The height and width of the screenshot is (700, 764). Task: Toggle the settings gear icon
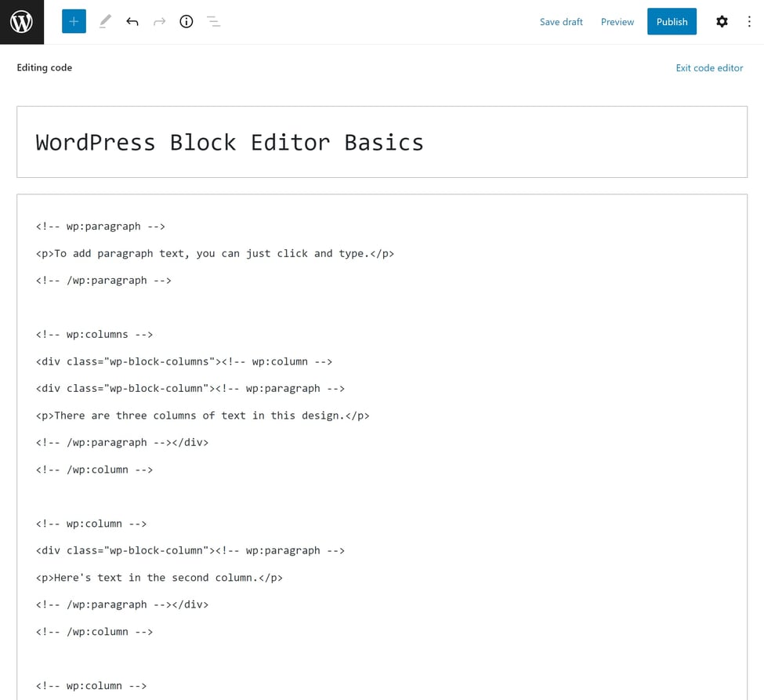pos(722,21)
